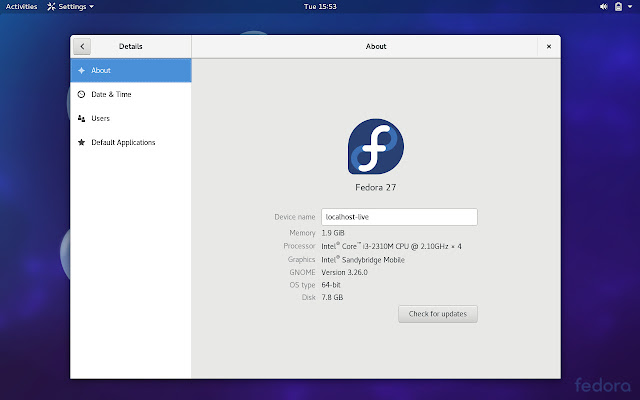
Task: Click the plus icon beside About
Action: [81, 70]
